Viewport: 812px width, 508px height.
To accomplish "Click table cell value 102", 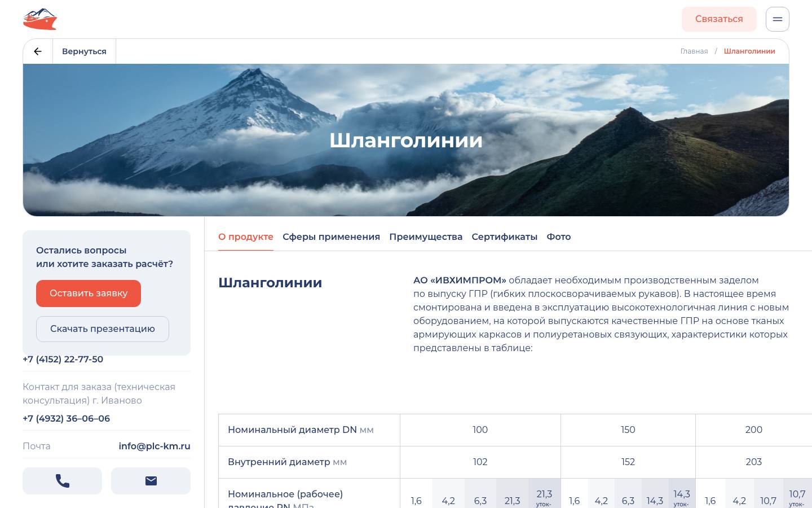I will [480, 462].
